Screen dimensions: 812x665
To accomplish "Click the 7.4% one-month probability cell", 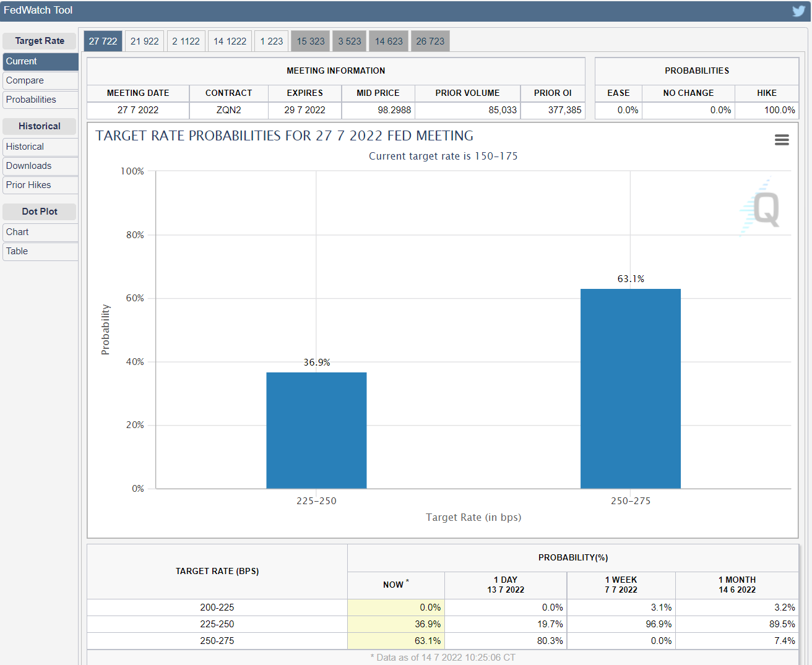I will [737, 641].
